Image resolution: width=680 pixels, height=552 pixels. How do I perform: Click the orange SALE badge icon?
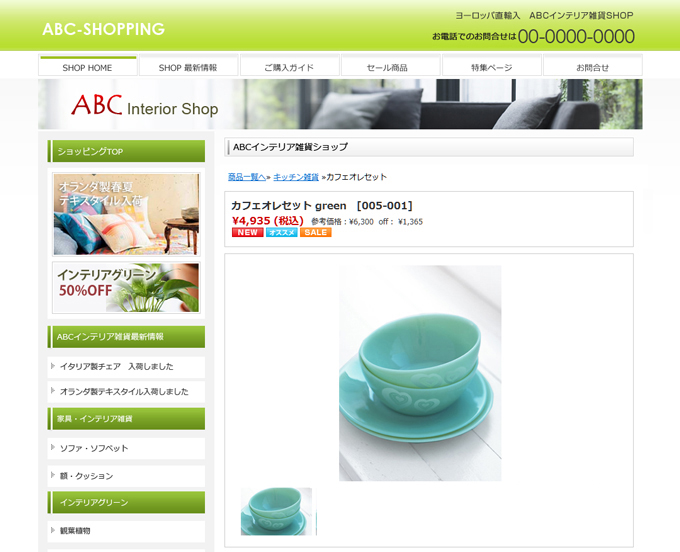tap(316, 232)
